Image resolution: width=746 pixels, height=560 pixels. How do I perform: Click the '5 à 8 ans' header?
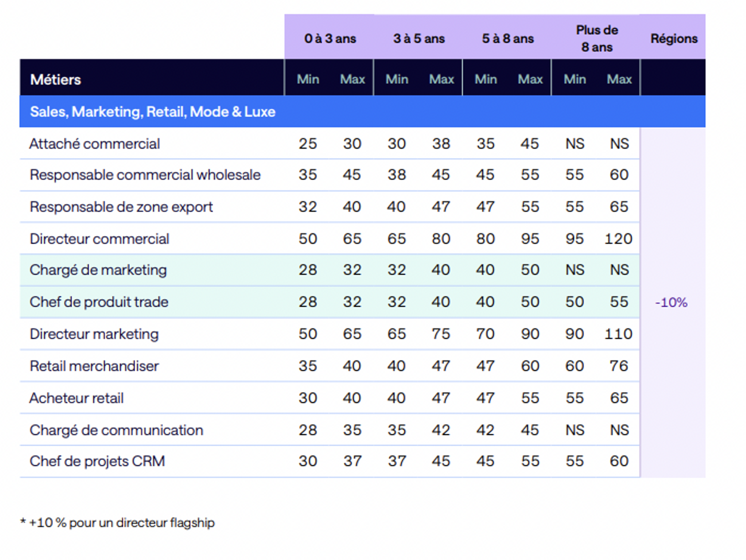point(507,38)
